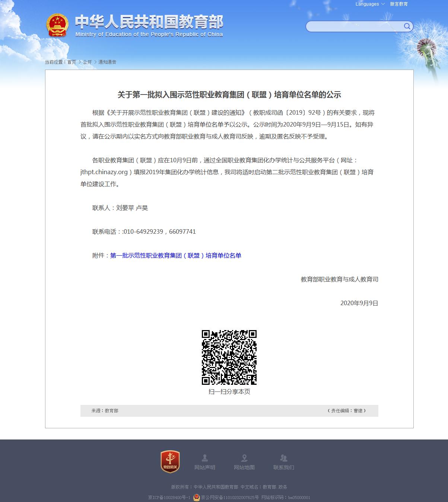Click the 京ICP备10028400号-1 link

(169, 498)
